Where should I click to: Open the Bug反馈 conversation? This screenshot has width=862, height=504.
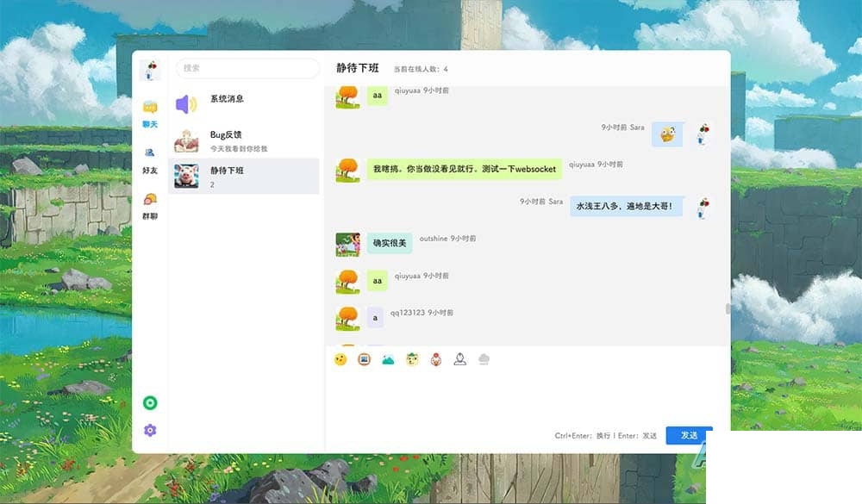point(244,140)
